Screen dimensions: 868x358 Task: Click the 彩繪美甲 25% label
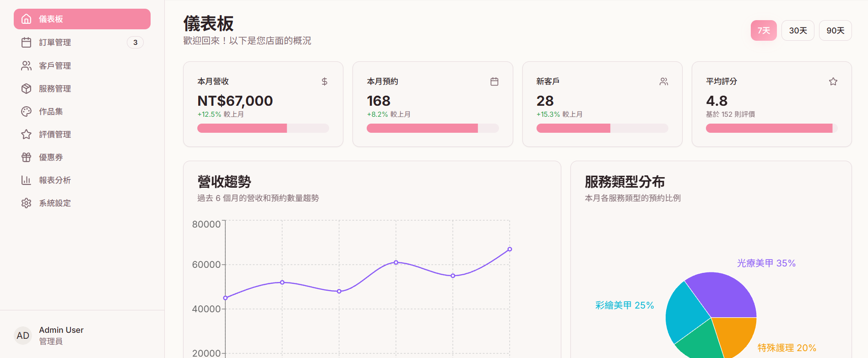(x=624, y=305)
